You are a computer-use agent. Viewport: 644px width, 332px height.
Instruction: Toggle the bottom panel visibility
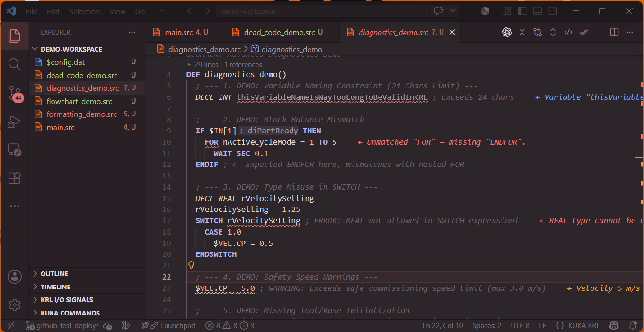[537, 11]
